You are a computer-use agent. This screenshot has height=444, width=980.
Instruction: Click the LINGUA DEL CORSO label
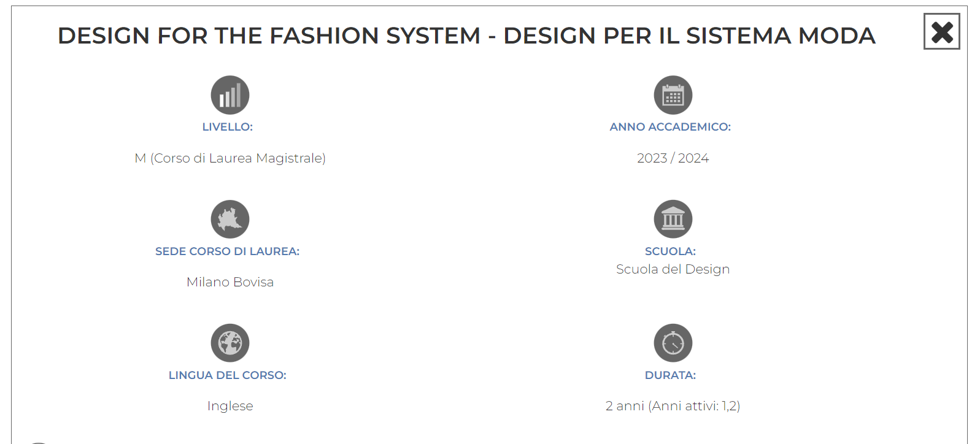[x=228, y=375]
